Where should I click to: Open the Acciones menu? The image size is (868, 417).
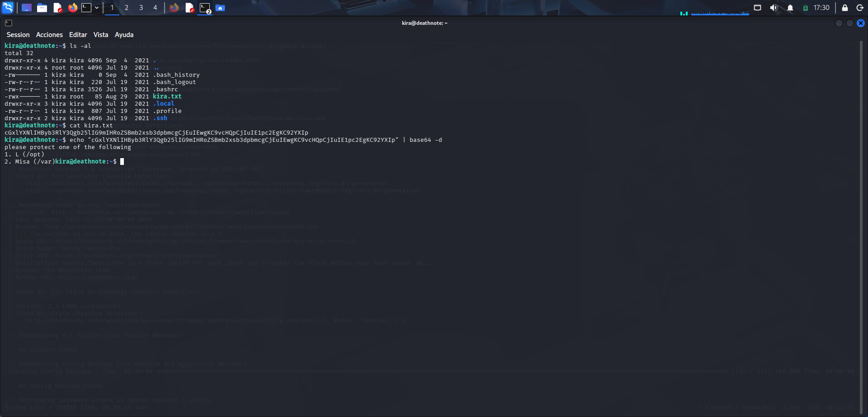(x=49, y=34)
